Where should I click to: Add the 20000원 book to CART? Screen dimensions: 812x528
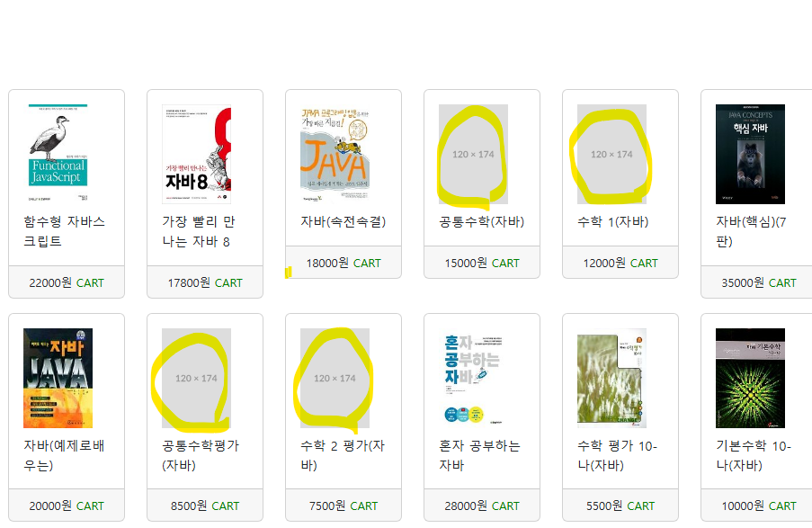[x=90, y=506]
